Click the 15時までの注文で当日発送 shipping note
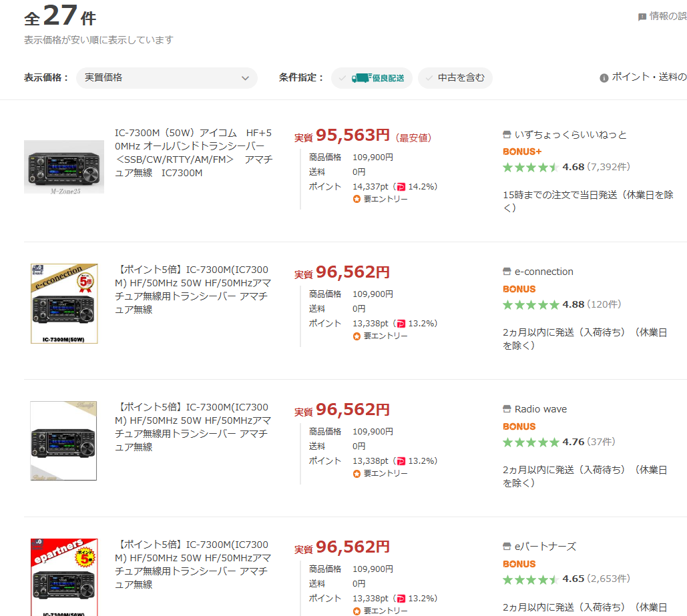687x616 pixels. tap(588, 201)
